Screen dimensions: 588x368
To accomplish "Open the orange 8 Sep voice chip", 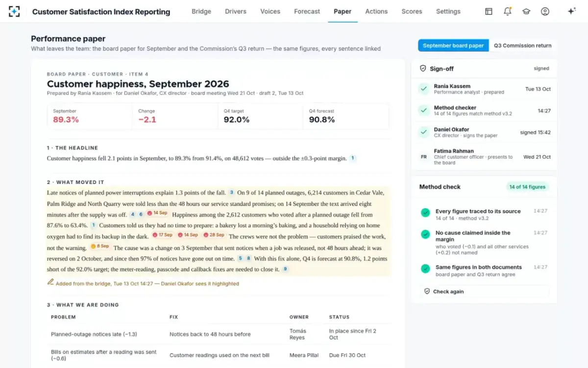I will 99,246.
